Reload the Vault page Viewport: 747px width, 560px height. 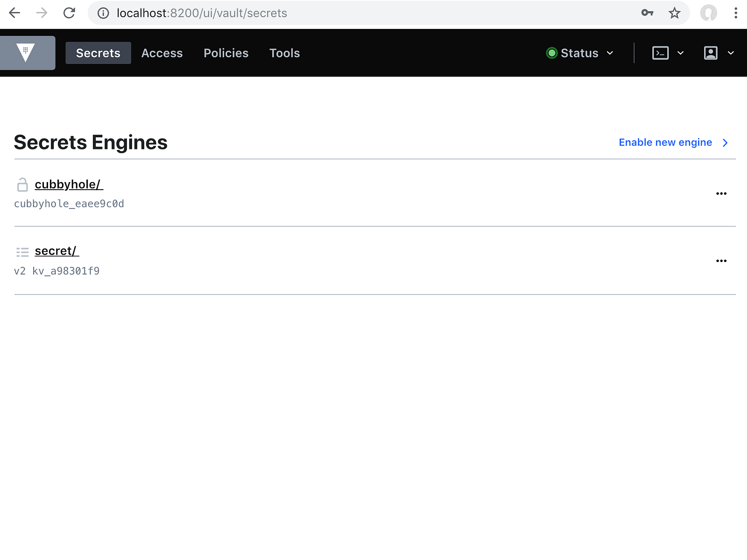pyautogui.click(x=69, y=13)
